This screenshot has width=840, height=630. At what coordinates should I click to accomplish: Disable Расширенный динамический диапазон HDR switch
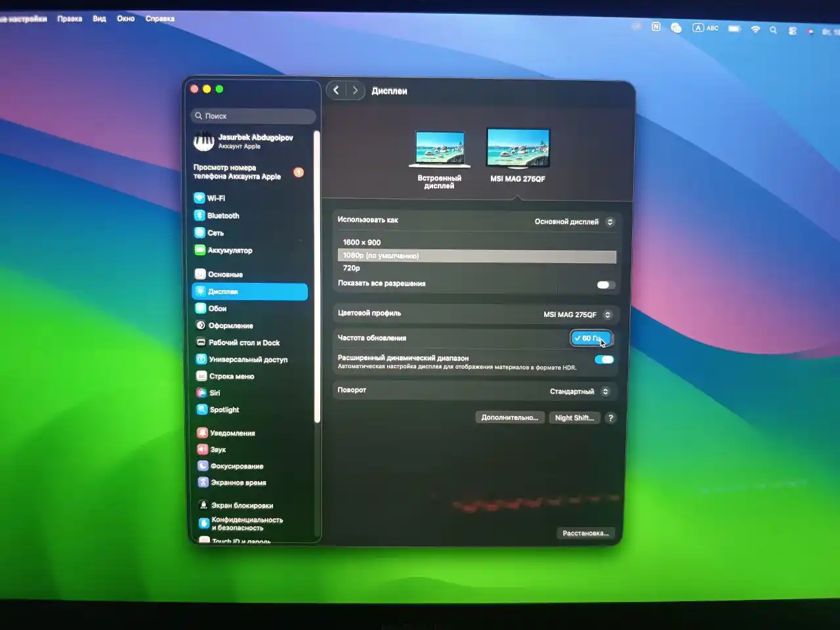pos(604,360)
